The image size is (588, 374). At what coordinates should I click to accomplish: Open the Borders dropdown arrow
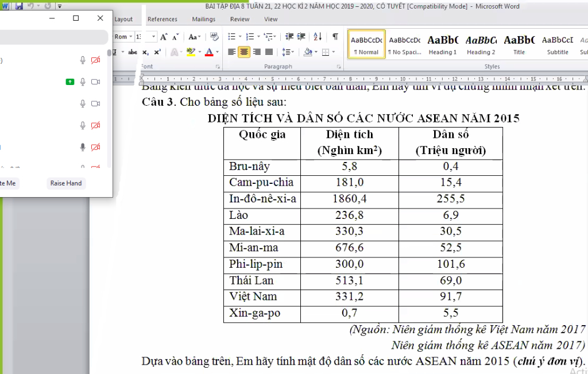(334, 52)
